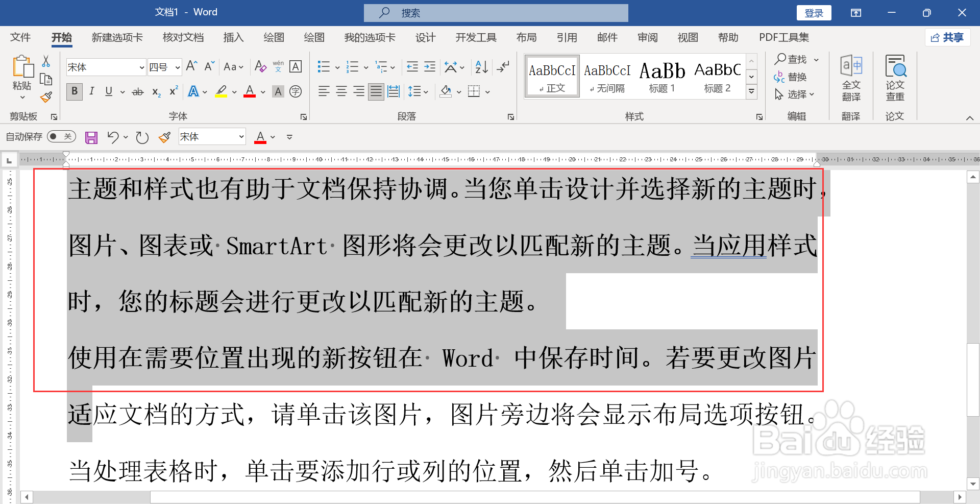Click the 查找 find button
This screenshot has width=980, height=504.
point(792,59)
